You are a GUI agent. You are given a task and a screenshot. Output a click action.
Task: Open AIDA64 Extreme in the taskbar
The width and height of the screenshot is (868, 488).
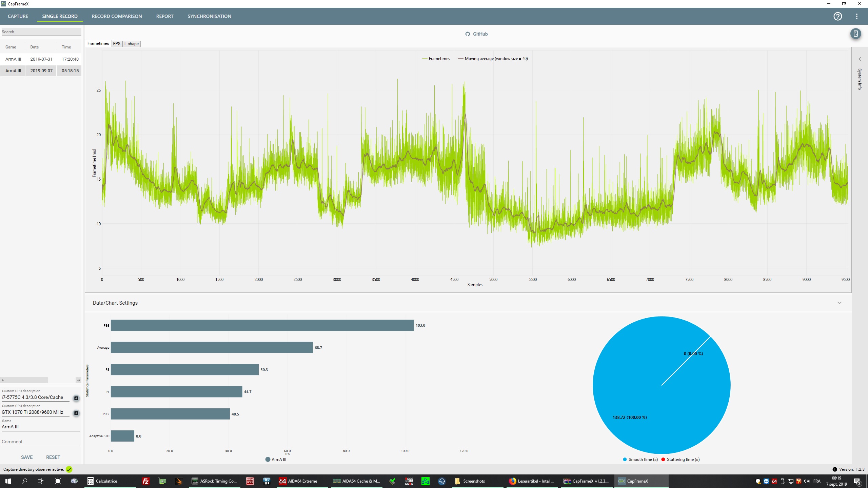pos(298,481)
